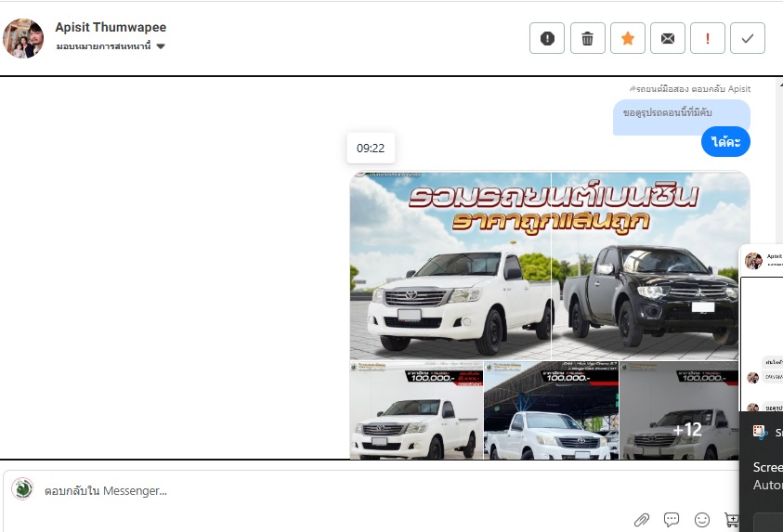
Task: Click the shopping cart icon in reply bar
Action: (731, 519)
